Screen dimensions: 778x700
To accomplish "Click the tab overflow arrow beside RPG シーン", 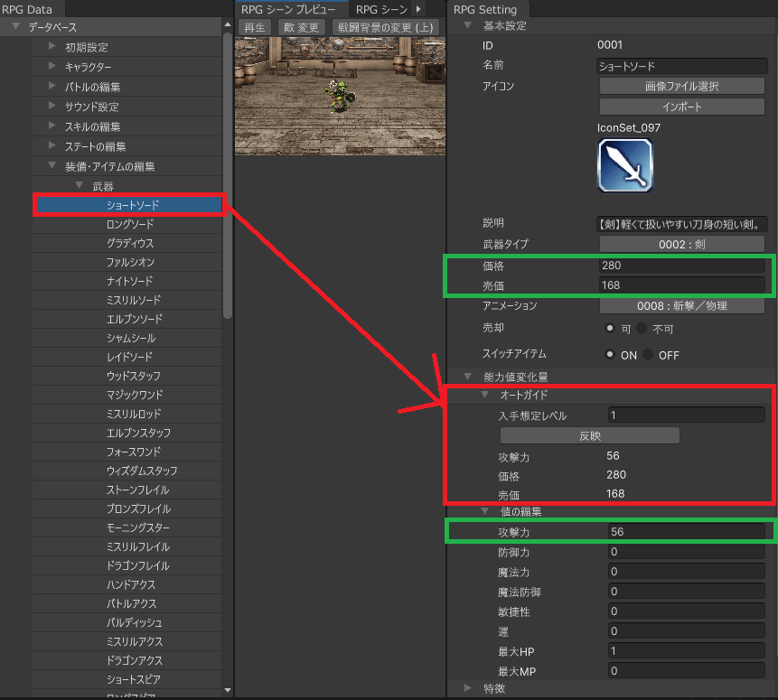I will [x=417, y=9].
